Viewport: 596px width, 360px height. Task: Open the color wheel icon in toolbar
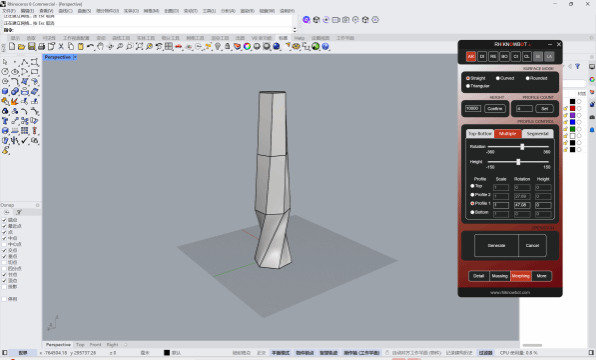(x=247, y=46)
